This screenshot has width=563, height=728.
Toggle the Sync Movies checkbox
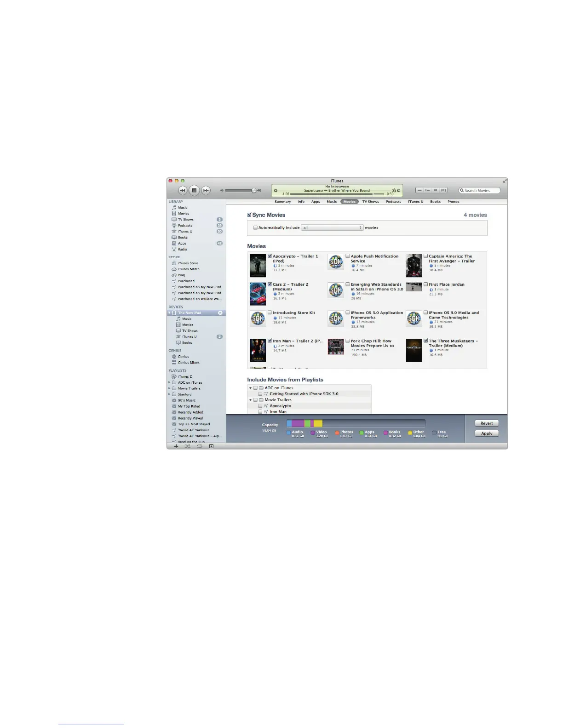(249, 215)
